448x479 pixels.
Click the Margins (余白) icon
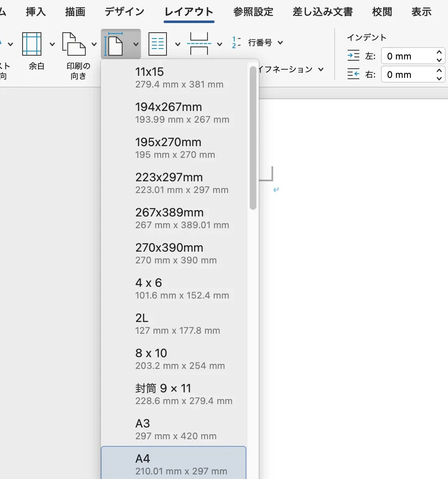32,44
